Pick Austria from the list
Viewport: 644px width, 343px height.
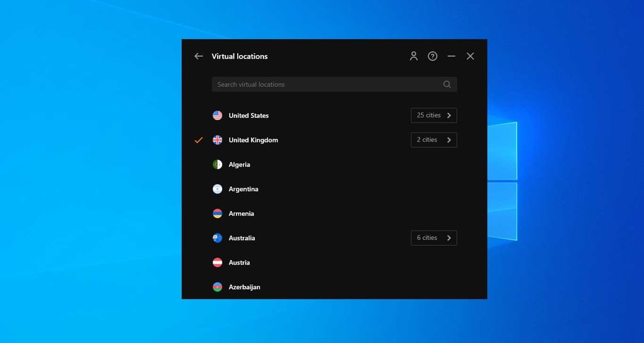[239, 263]
